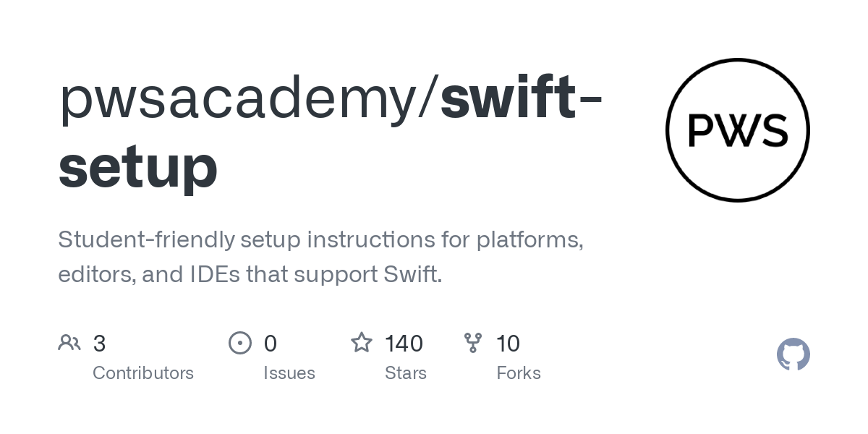The image size is (868, 434).
Task: Click the PWS circular logo
Action: (x=737, y=130)
